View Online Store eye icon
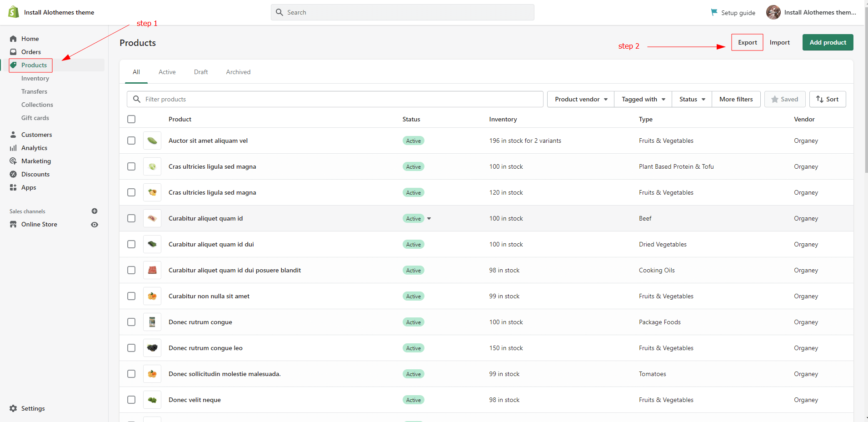The image size is (868, 422). tap(95, 225)
